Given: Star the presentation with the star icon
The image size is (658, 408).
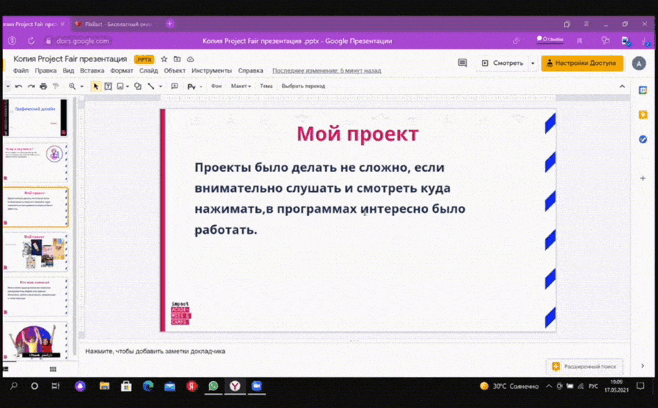Looking at the screenshot, I should pos(164,59).
